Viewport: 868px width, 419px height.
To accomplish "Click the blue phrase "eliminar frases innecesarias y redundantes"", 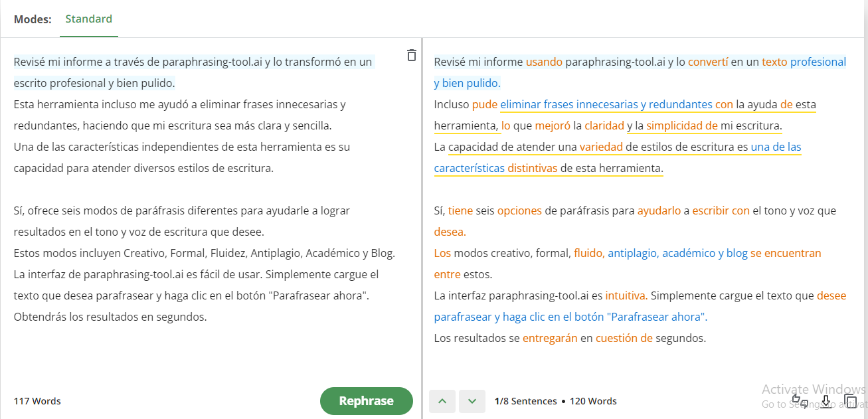I will 606,104.
